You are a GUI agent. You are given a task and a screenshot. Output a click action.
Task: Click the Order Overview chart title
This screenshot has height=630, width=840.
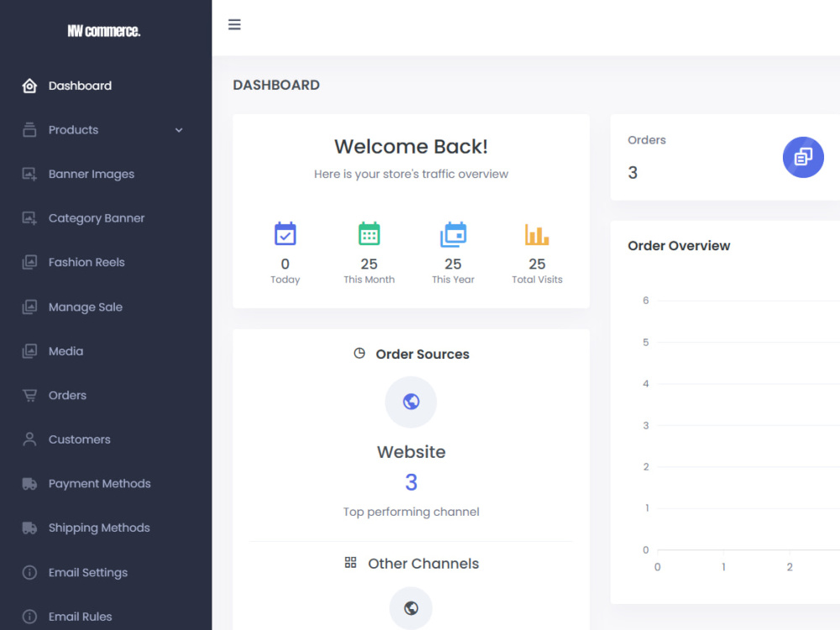tap(679, 246)
